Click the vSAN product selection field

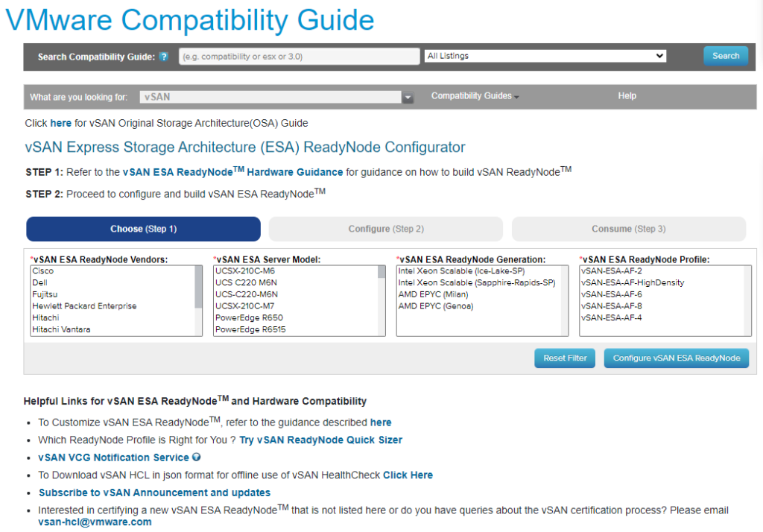click(x=270, y=98)
